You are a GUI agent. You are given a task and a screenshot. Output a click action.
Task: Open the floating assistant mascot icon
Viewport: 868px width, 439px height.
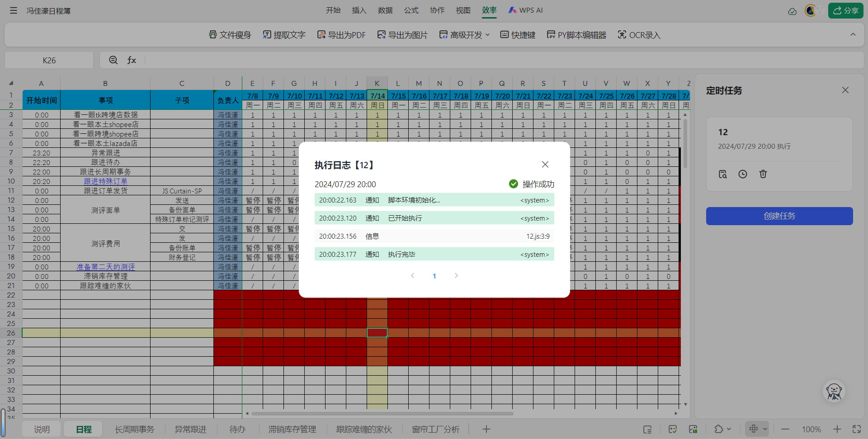(834, 392)
